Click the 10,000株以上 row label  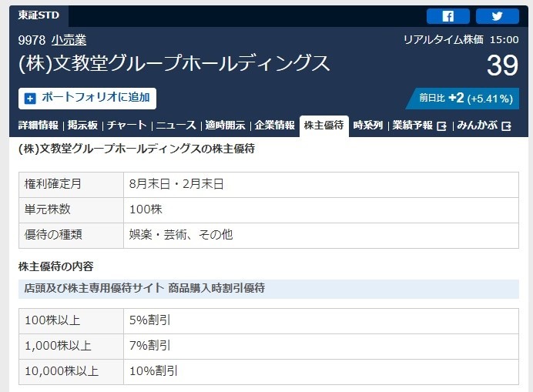(x=71, y=372)
